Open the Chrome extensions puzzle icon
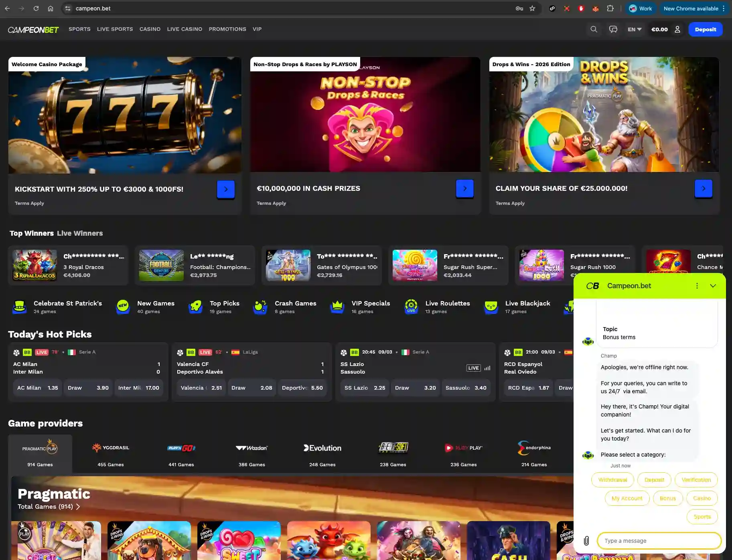The height and width of the screenshot is (560, 732). 610,8
